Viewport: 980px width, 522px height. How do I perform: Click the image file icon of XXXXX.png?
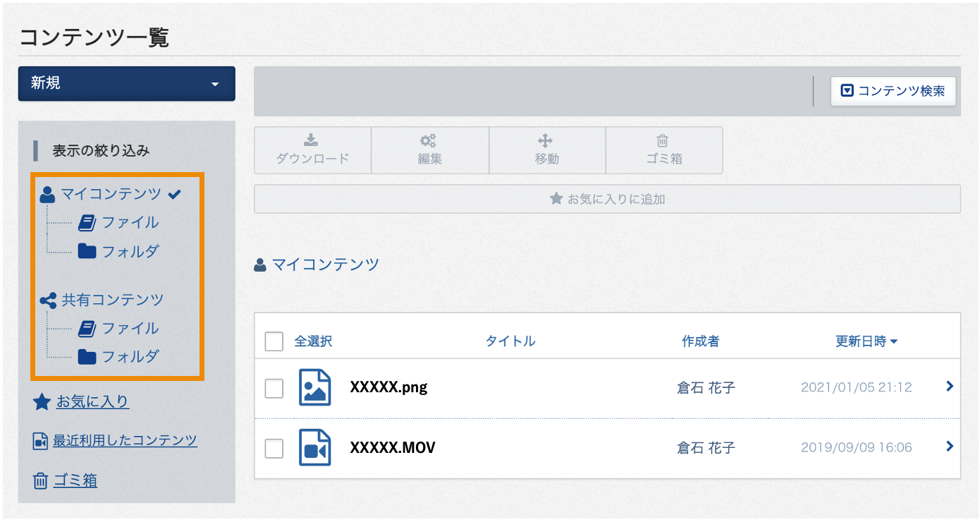pos(315,387)
